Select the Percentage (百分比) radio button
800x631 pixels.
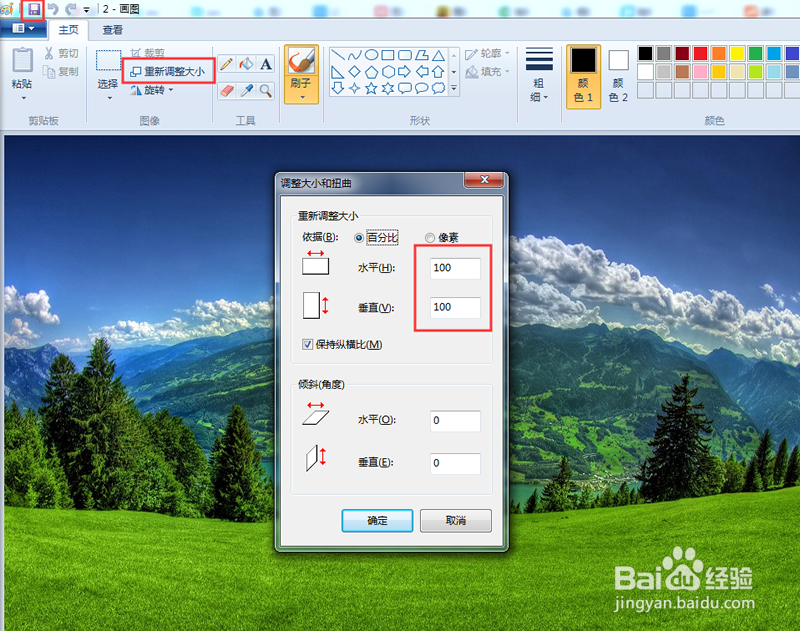click(359, 238)
